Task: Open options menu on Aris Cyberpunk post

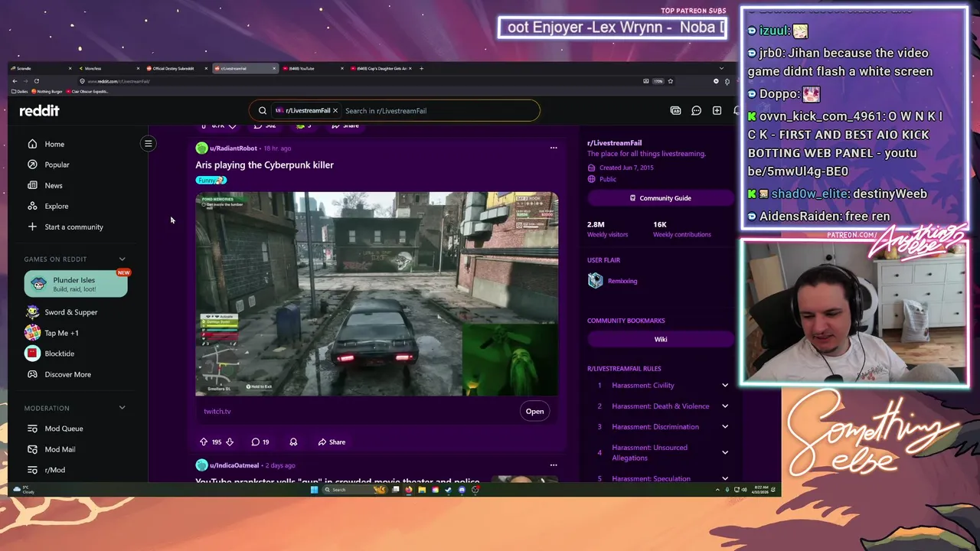Action: tap(554, 148)
